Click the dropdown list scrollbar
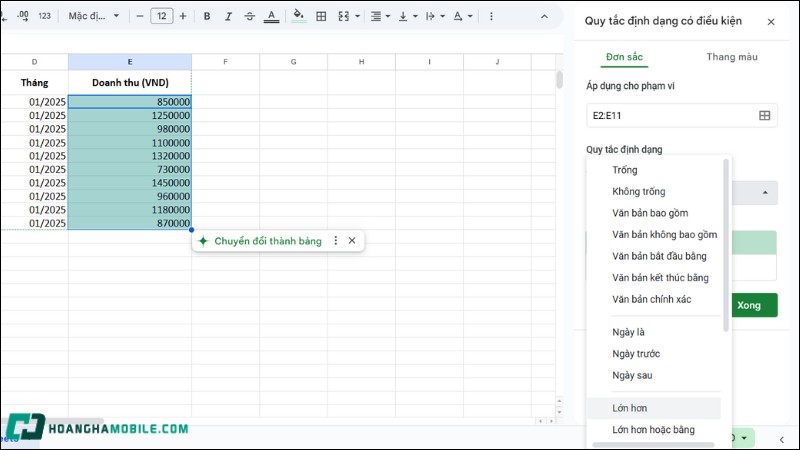Screen dimensions: 800x450 coord(726,245)
